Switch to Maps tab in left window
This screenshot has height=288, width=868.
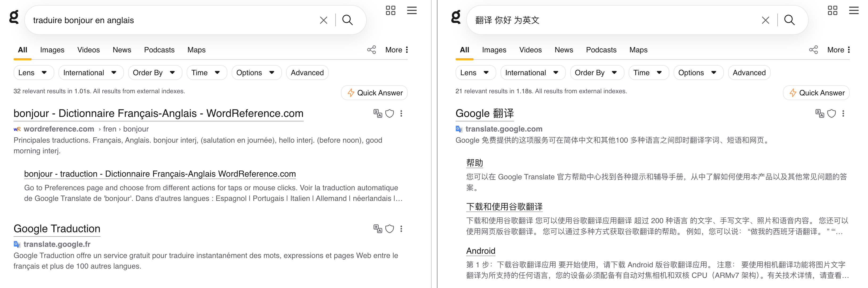click(x=197, y=50)
